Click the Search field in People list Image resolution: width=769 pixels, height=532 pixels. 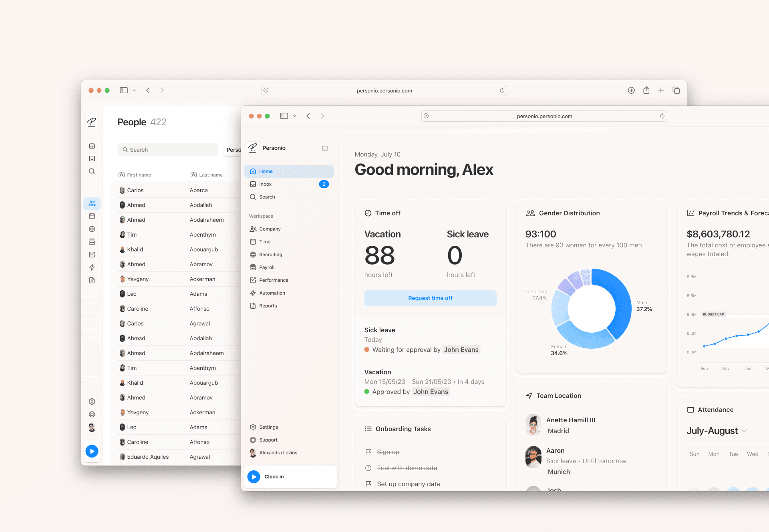coord(168,150)
